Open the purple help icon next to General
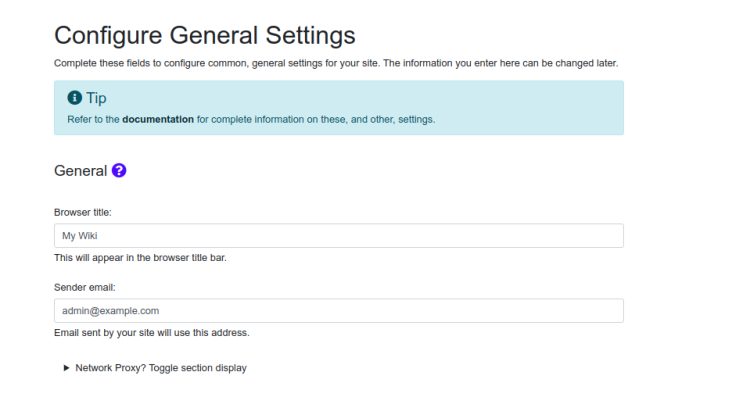 point(119,170)
